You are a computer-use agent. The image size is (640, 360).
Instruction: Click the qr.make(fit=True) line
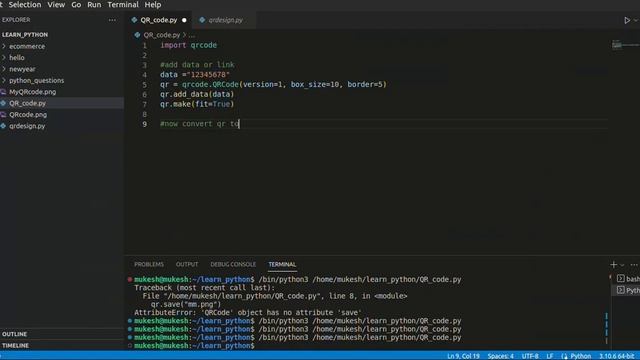197,104
